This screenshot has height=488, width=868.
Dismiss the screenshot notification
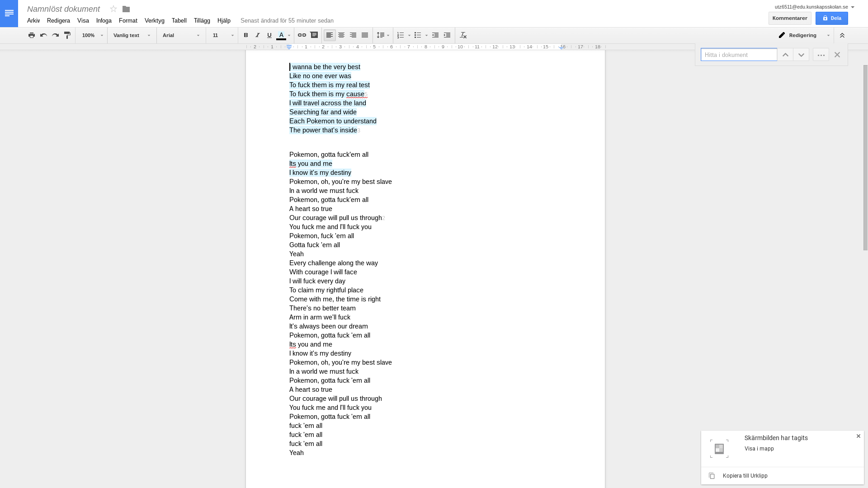click(x=859, y=436)
